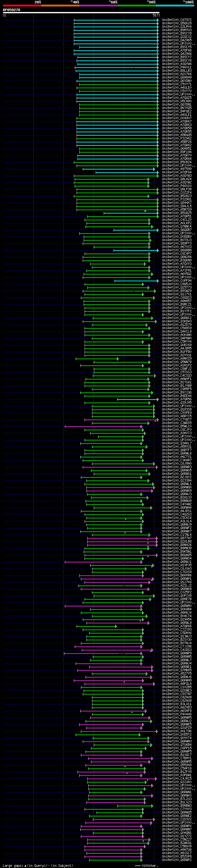Select the UniRef100_B9IIQ6 label
Screen dimensions: 197x868
177,393
